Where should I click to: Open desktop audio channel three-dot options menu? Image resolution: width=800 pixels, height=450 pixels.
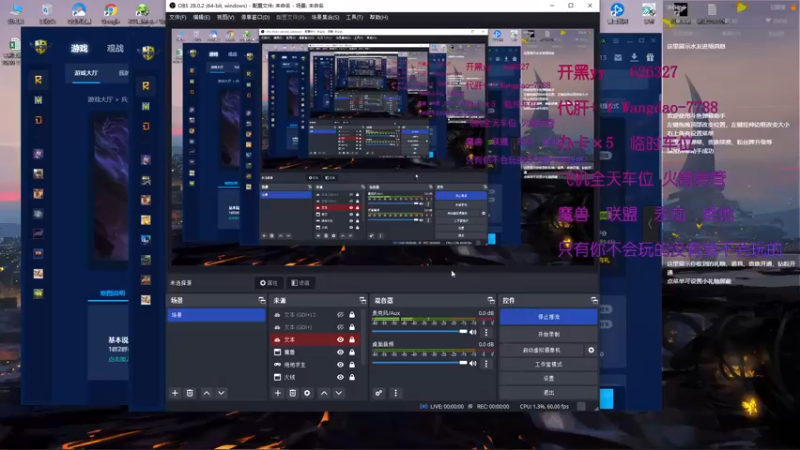[x=486, y=363]
